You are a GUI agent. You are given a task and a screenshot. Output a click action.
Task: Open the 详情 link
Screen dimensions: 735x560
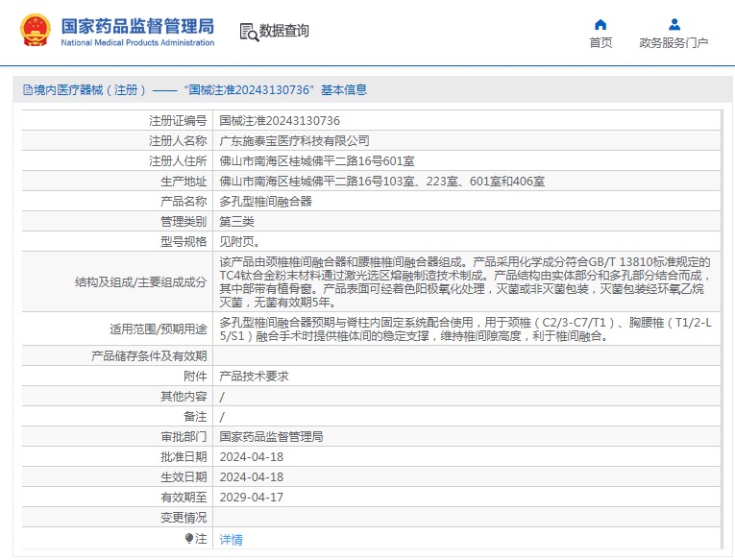(x=232, y=540)
